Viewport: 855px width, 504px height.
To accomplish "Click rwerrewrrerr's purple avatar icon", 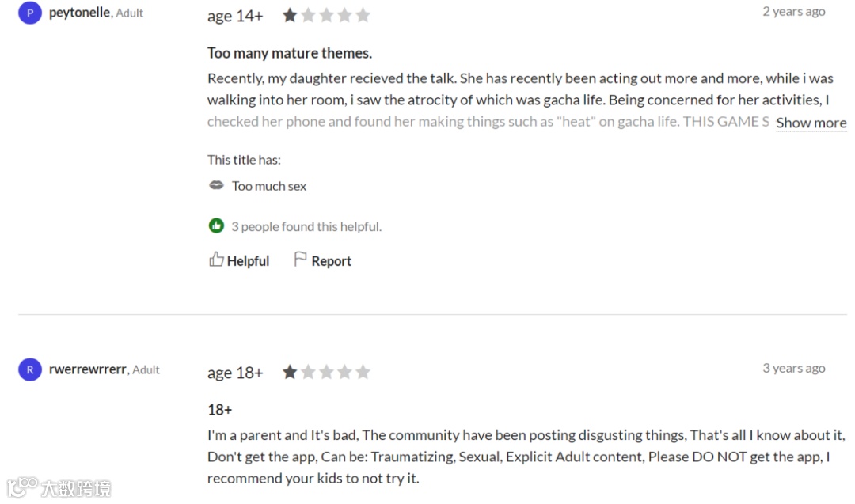I will point(30,369).
